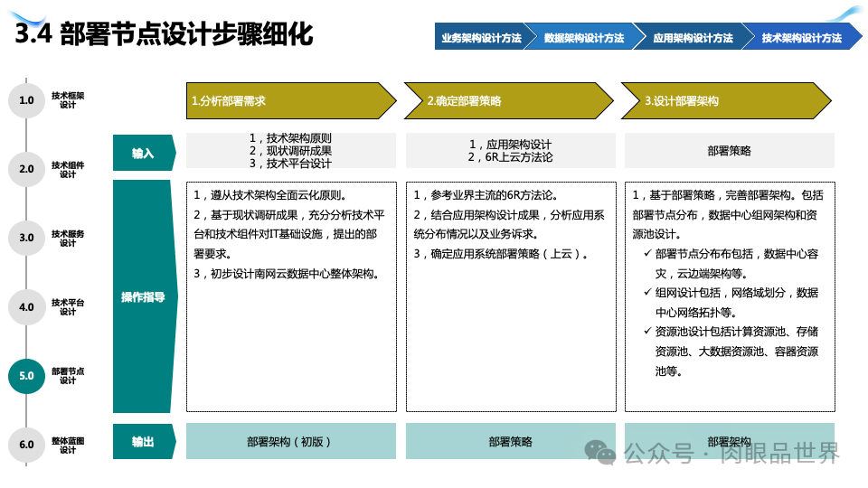868x488 pixels.
Task: Select text 确定应用系统部署策略（上云）
Action: [509, 254]
